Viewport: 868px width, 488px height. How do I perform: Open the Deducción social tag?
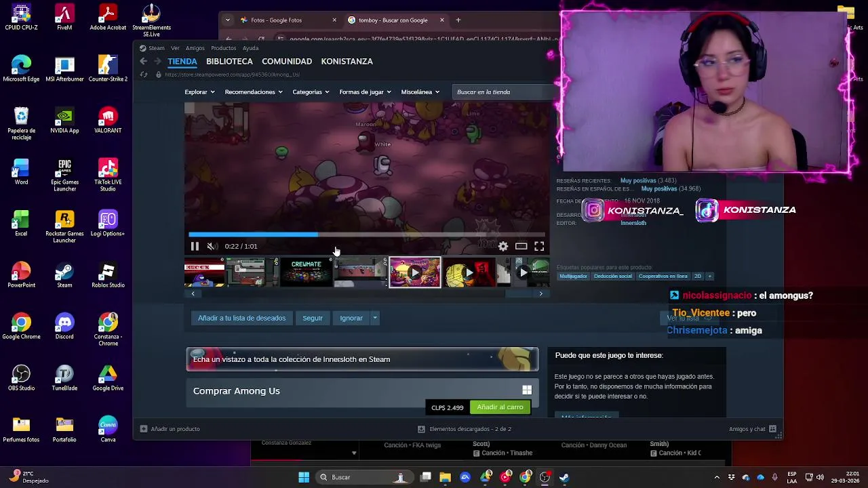[x=613, y=276]
